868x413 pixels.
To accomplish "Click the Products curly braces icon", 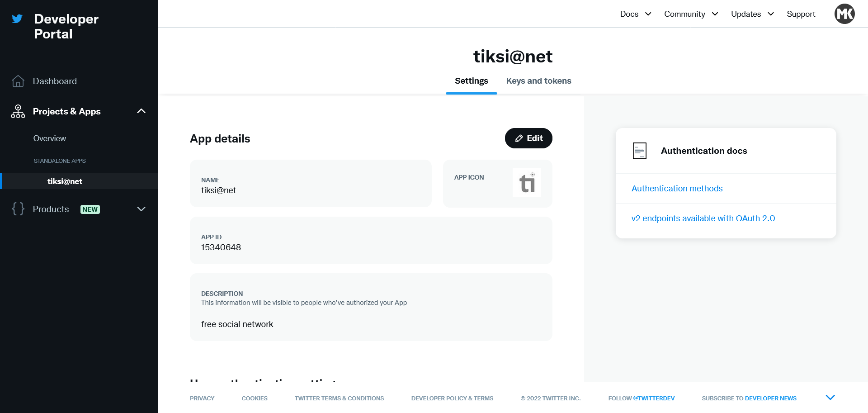I will pyautogui.click(x=18, y=209).
